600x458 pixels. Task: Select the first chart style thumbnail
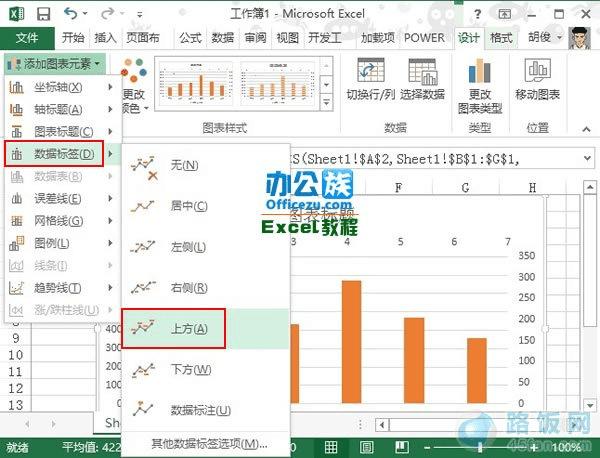point(195,83)
